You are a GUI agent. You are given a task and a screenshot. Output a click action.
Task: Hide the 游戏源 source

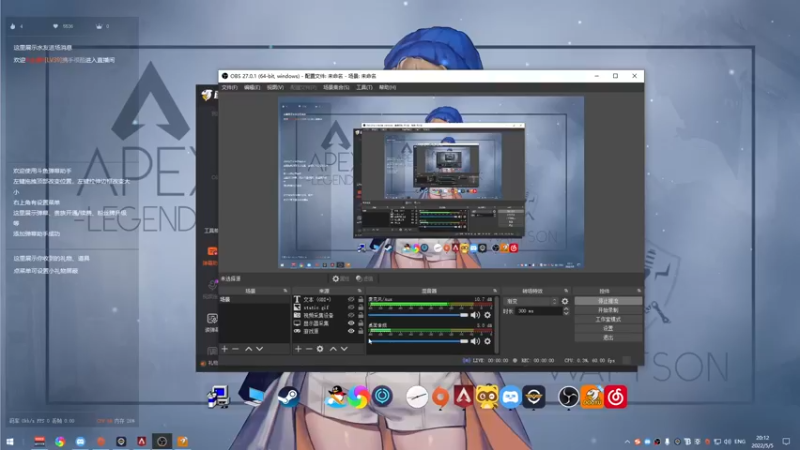351,331
